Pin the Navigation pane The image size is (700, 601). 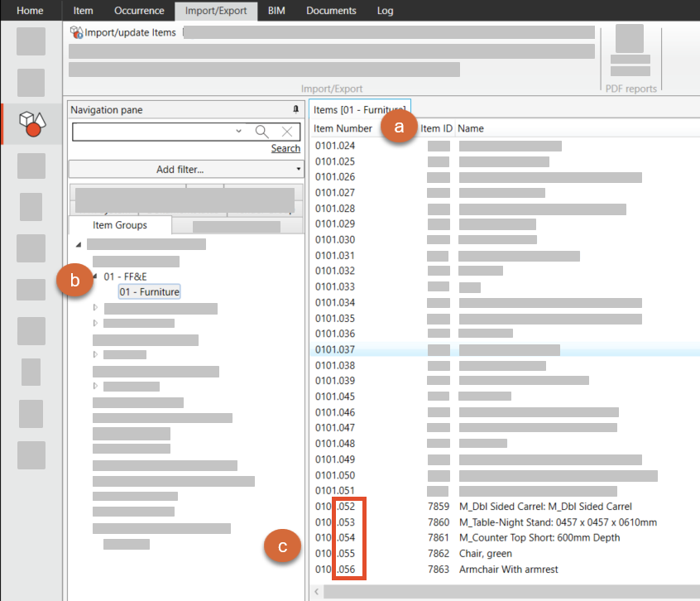coord(296,109)
